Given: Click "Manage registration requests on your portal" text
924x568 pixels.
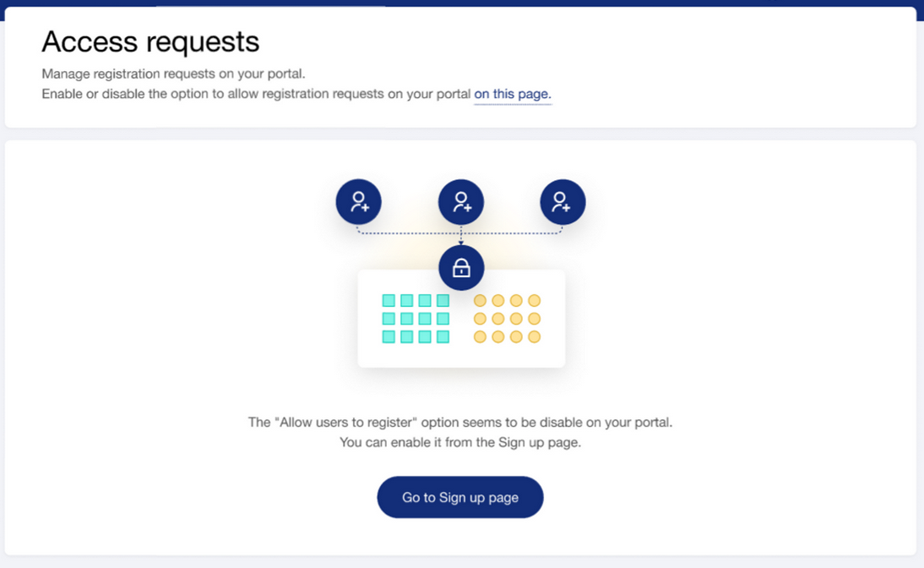Looking at the screenshot, I should (173, 74).
